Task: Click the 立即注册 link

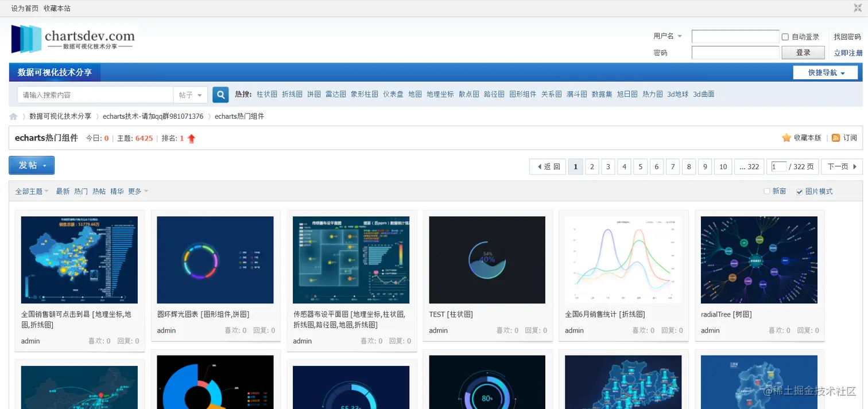Action: tap(848, 53)
